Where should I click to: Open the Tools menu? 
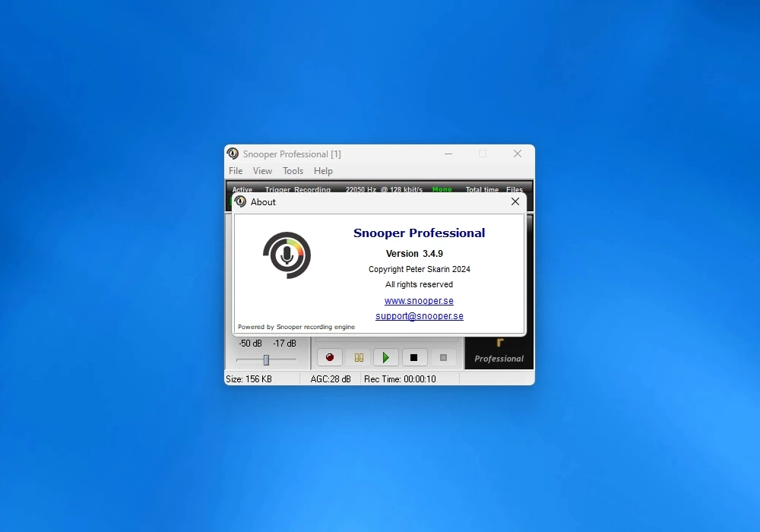(x=293, y=171)
